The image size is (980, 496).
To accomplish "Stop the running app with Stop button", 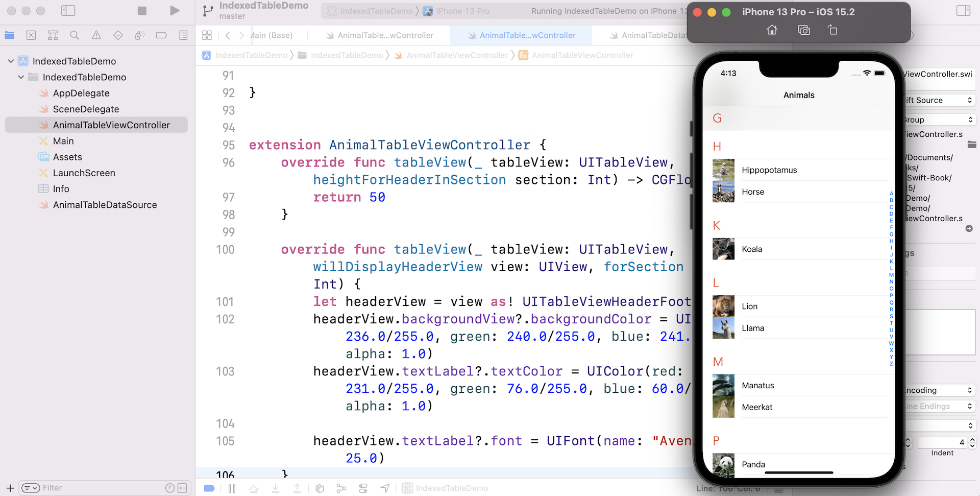I will (x=142, y=11).
